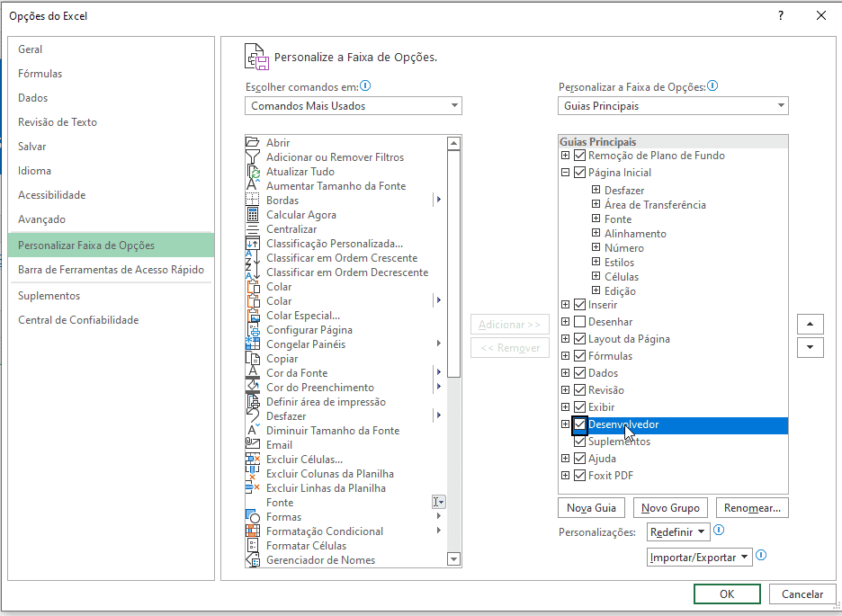Screen dimensions: 842x616
Task: Select the filter icon beside Adicionar ou Remover Filtros
Action: (x=253, y=157)
